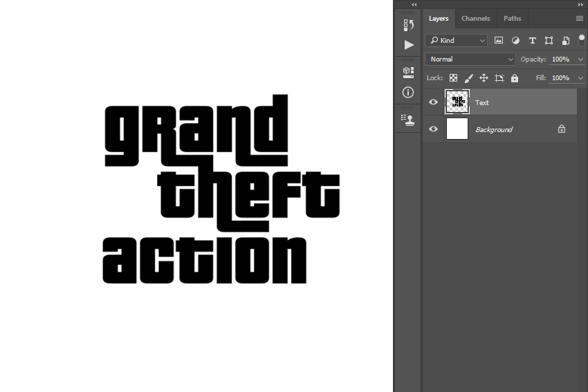Open the Clone Source stamp icon
The width and height of the screenshot is (588, 392).
pos(408,120)
